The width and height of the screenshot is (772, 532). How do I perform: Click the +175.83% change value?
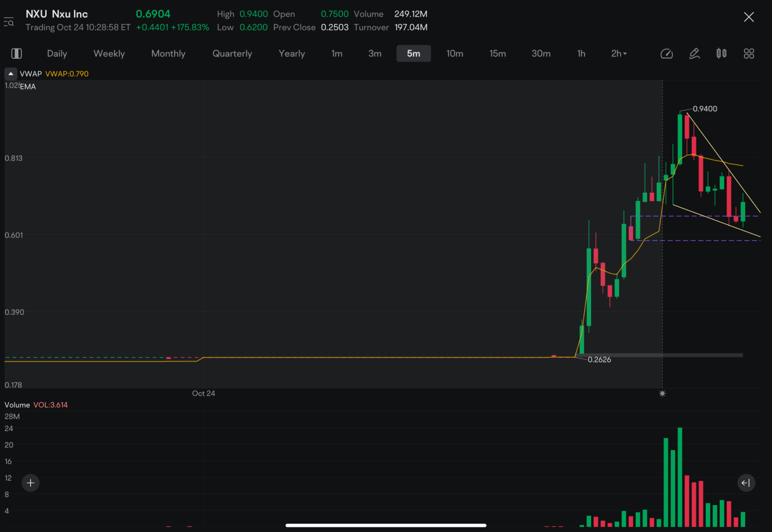coord(190,27)
